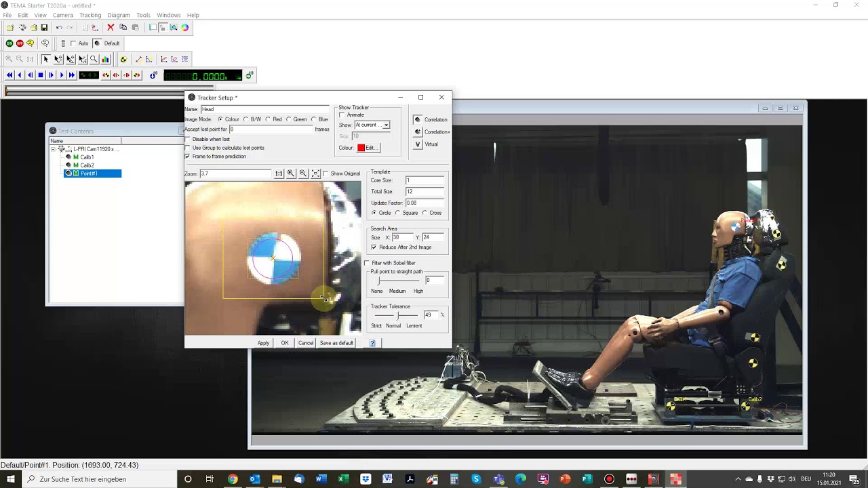Select Cross template shape radio
The width and height of the screenshot is (868, 488).
pyautogui.click(x=425, y=213)
